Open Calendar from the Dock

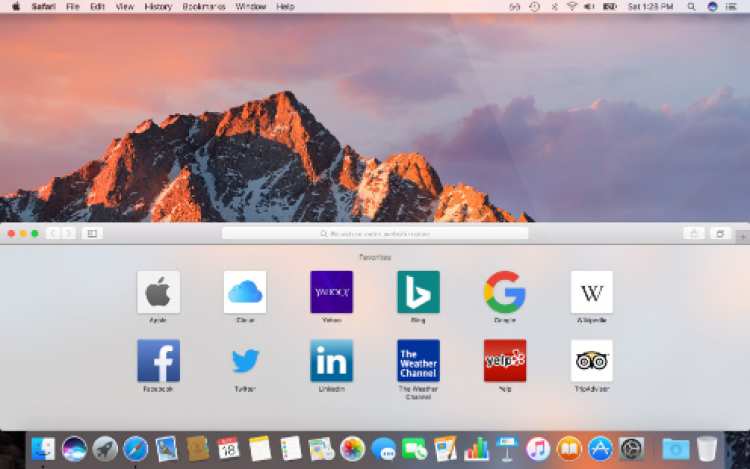228,449
